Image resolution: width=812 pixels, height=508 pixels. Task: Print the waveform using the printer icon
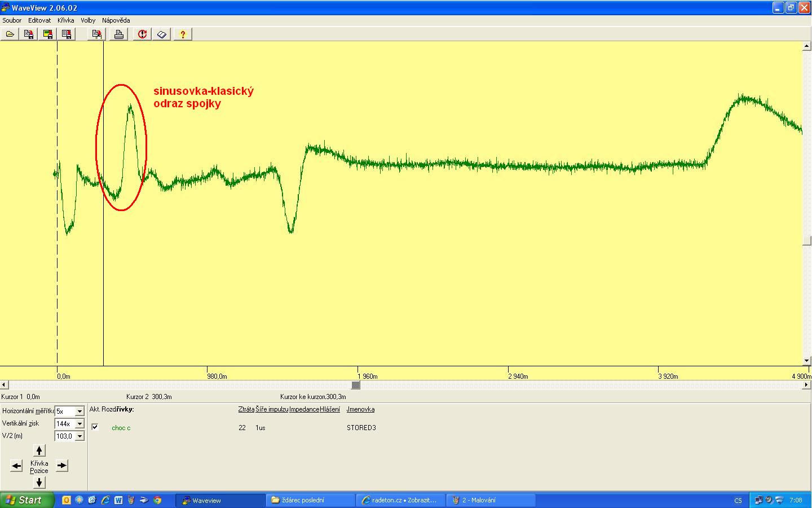point(118,34)
